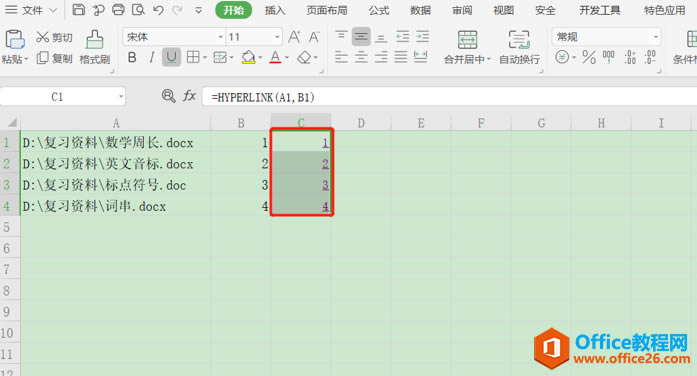697x376 pixels.
Task: Open quick access toolbar customize arrow
Action: [x=199, y=10]
